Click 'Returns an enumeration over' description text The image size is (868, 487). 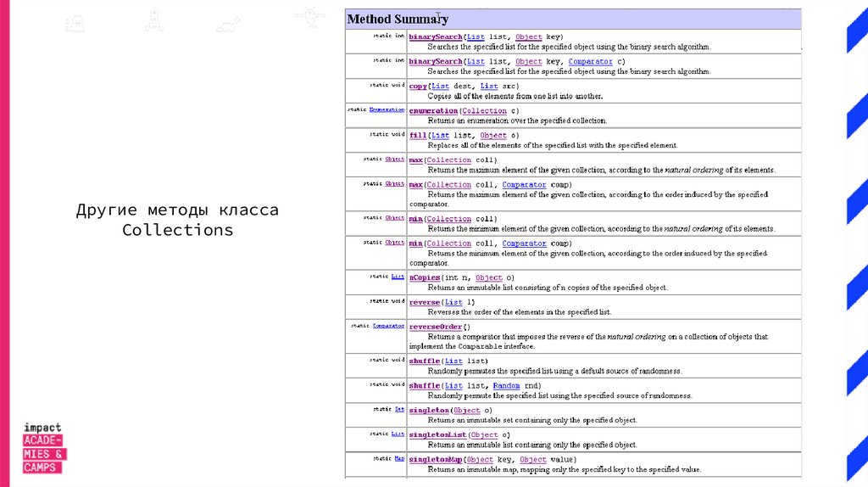(517, 120)
